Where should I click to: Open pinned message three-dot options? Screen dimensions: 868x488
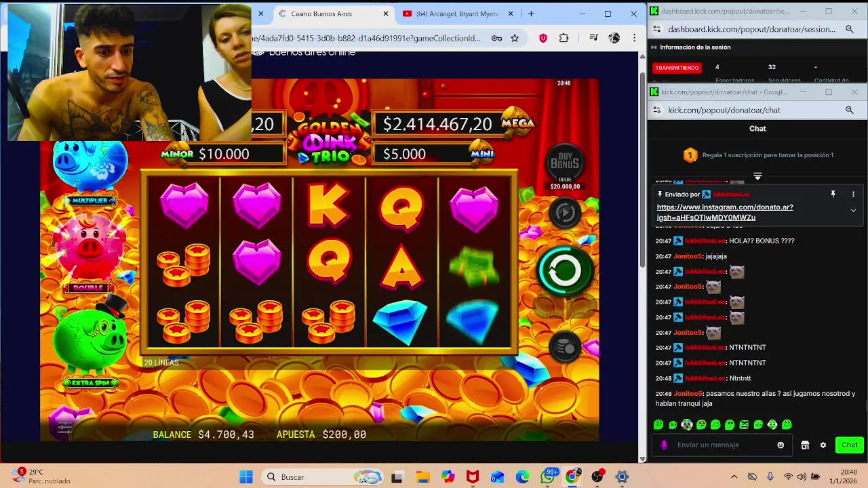point(853,195)
